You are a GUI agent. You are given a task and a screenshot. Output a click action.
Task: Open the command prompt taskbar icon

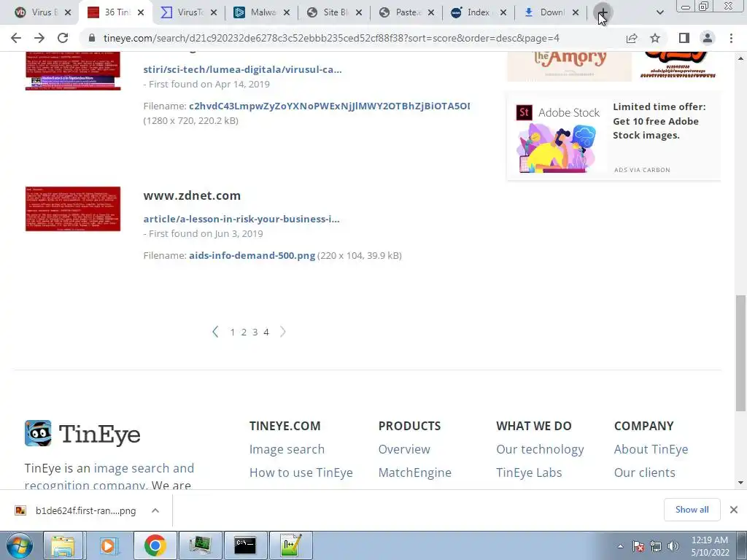(x=245, y=545)
